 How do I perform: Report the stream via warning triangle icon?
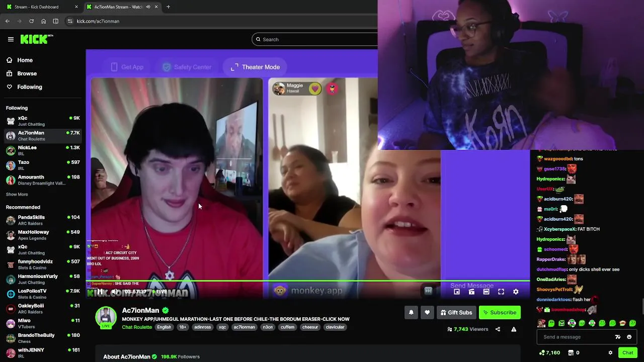514,329
